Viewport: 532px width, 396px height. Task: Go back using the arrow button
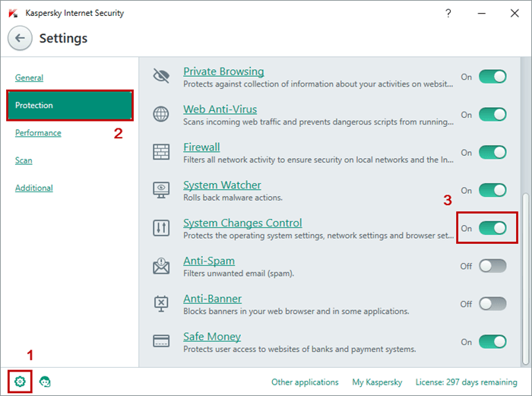click(20, 38)
